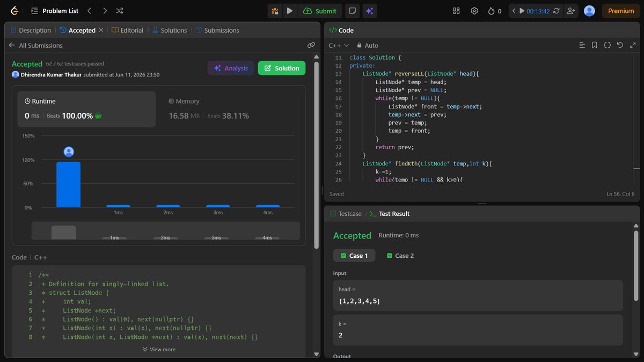644x362 pixels.
Task: Click code line 24 findKth declaration
Action: [x=427, y=163]
